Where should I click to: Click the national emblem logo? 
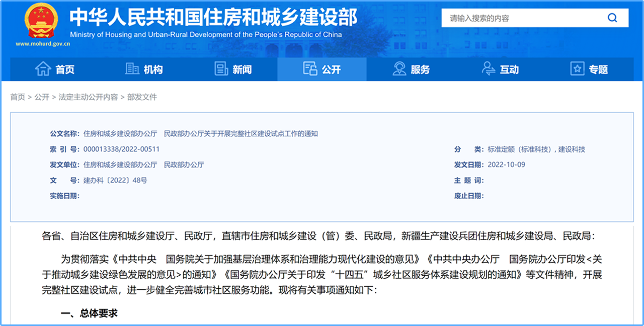[x=41, y=21]
